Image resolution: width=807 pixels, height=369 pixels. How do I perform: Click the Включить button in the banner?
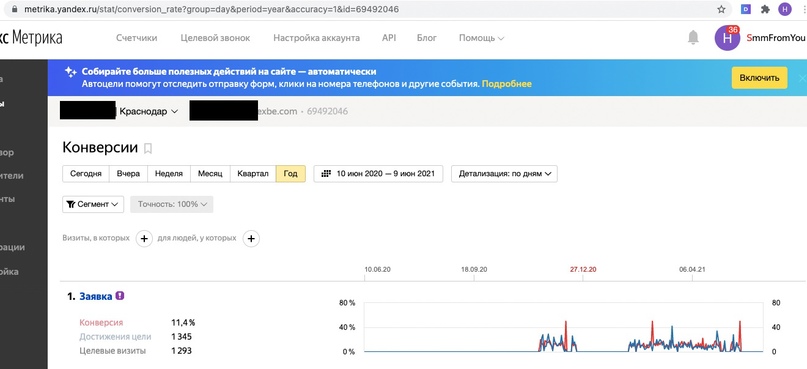[x=759, y=78]
